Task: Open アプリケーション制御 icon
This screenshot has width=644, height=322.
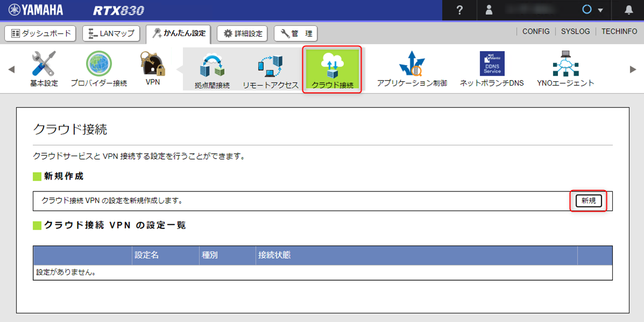Action: [x=412, y=65]
